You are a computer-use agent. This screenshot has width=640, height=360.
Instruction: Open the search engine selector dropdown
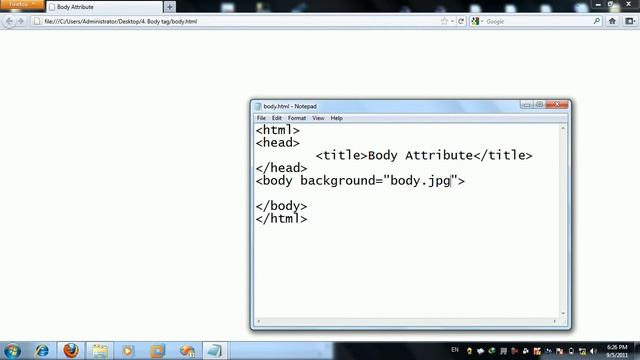(477, 21)
